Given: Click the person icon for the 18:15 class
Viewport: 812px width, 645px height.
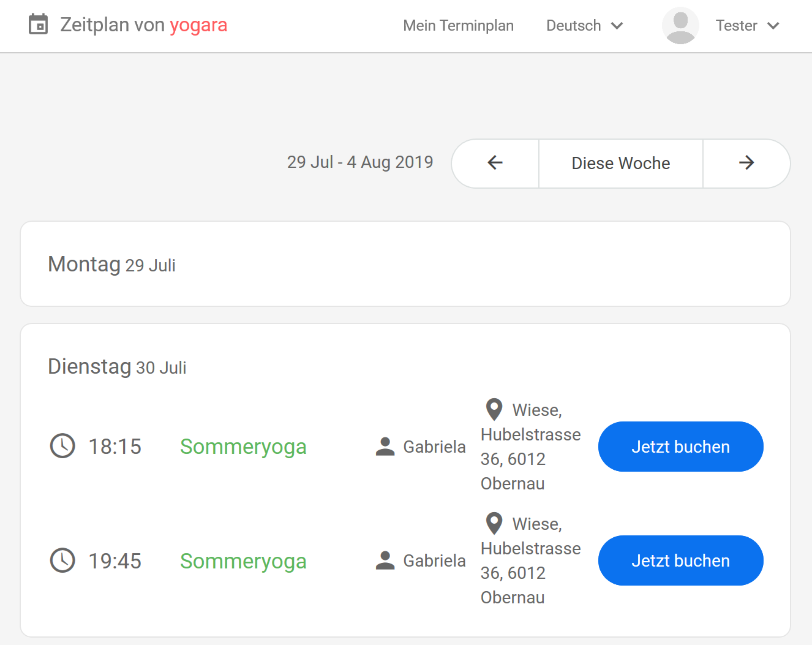Looking at the screenshot, I should tap(385, 446).
